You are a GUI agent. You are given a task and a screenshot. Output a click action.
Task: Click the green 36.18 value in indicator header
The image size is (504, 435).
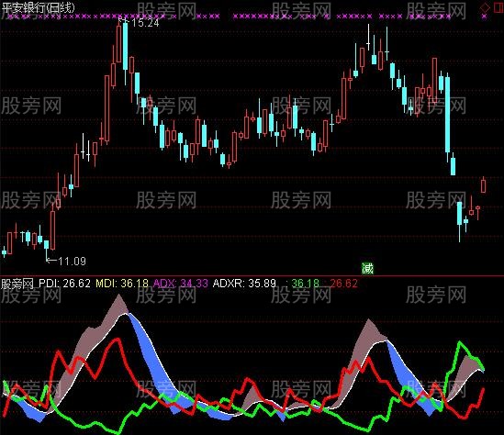coord(306,284)
